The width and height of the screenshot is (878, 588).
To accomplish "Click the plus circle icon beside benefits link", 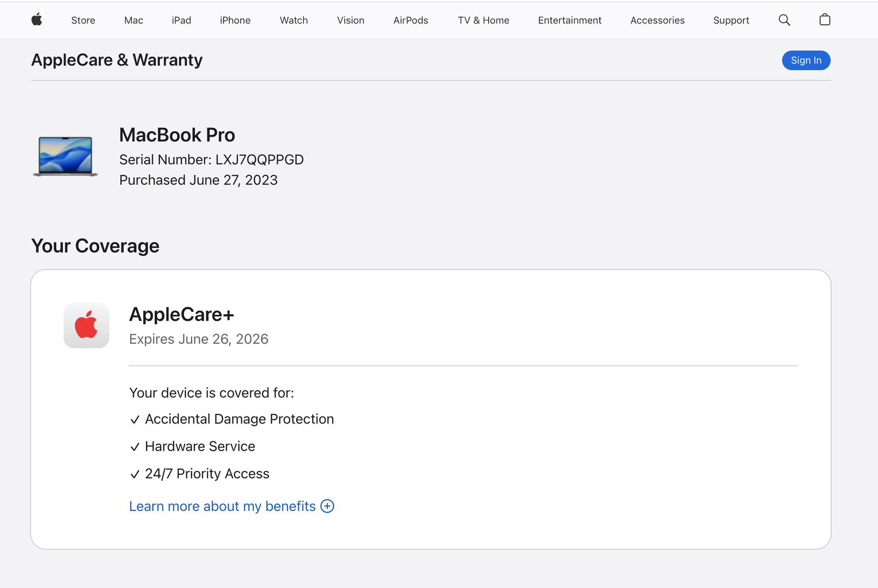I will point(327,506).
